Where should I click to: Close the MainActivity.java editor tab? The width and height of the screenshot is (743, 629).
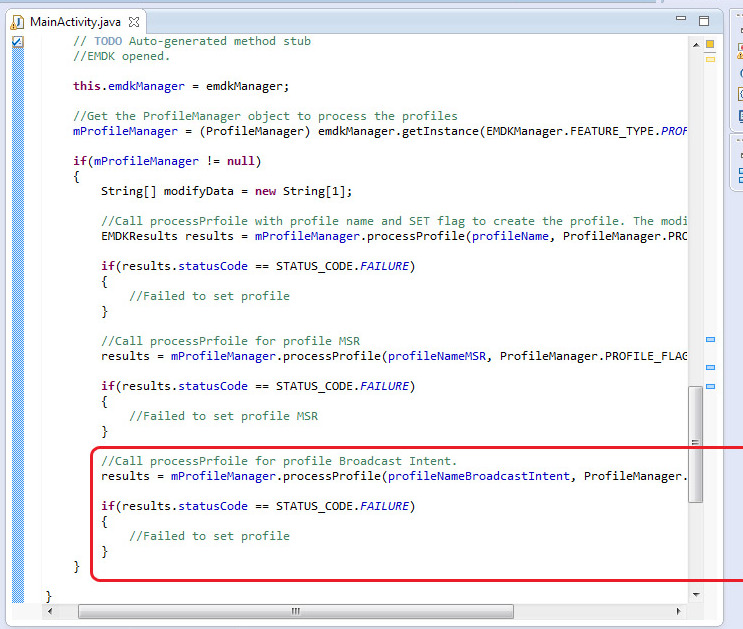pyautogui.click(x=135, y=21)
